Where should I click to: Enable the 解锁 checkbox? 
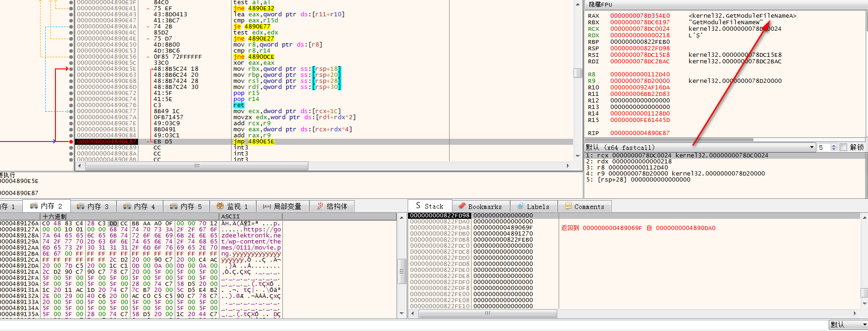click(x=843, y=148)
